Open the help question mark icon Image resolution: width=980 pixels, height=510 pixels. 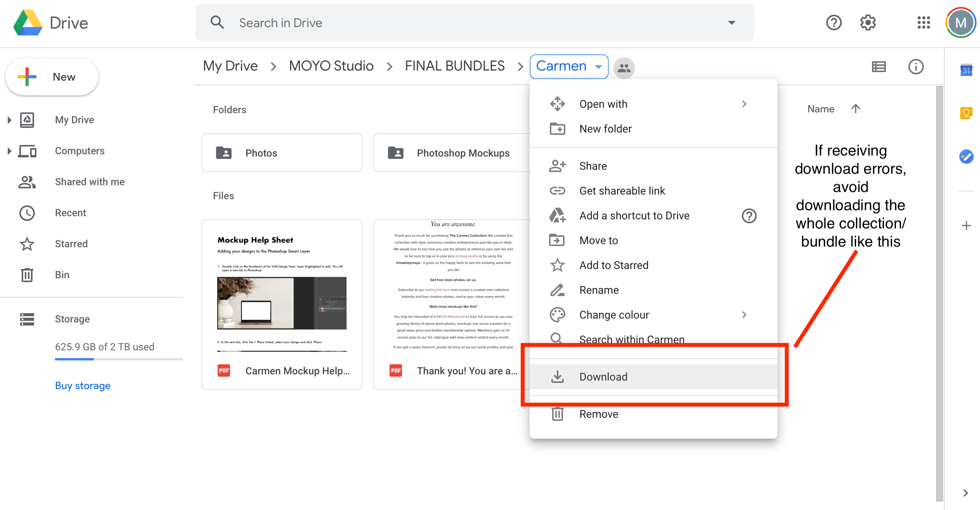pyautogui.click(x=834, y=23)
